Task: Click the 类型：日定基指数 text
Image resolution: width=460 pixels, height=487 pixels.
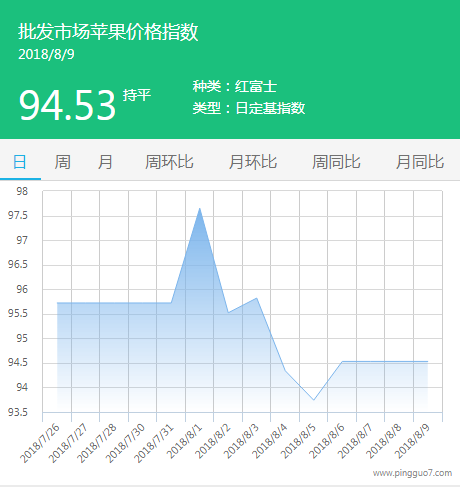Action: tap(249, 108)
